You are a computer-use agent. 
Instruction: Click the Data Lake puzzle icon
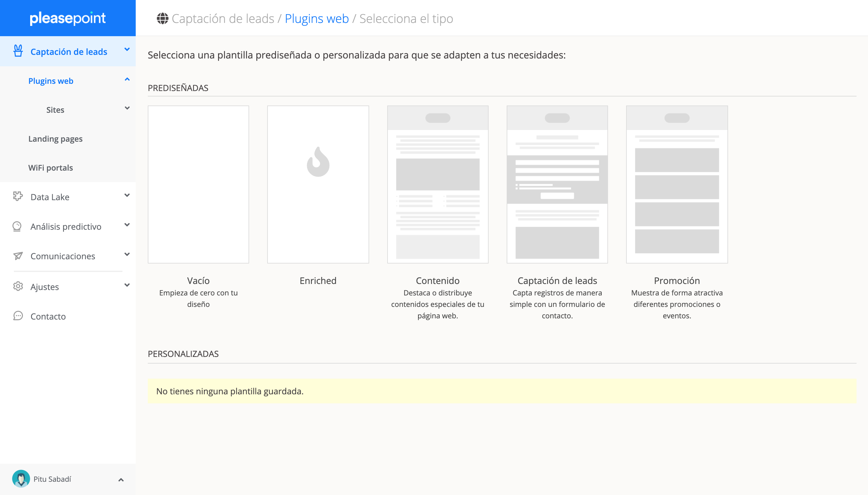18,196
